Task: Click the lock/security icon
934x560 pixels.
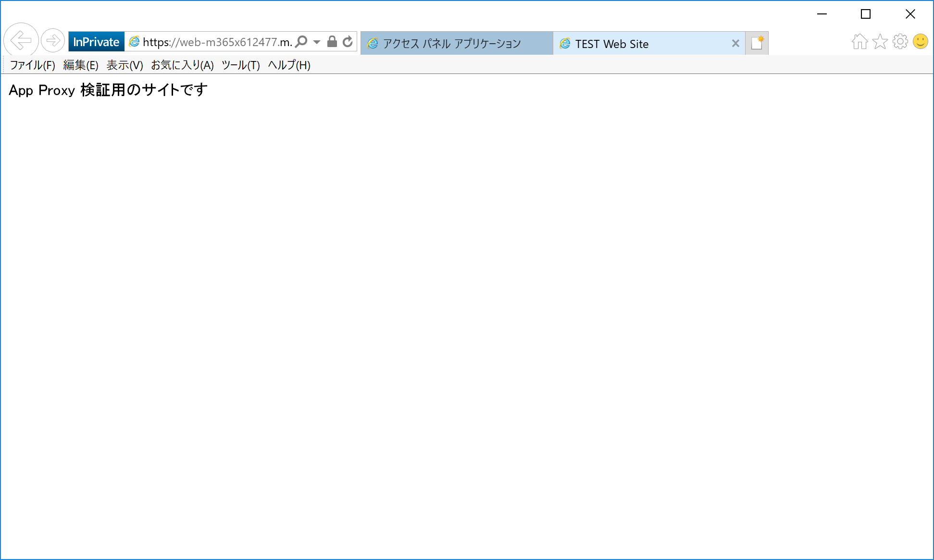Action: tap(332, 43)
